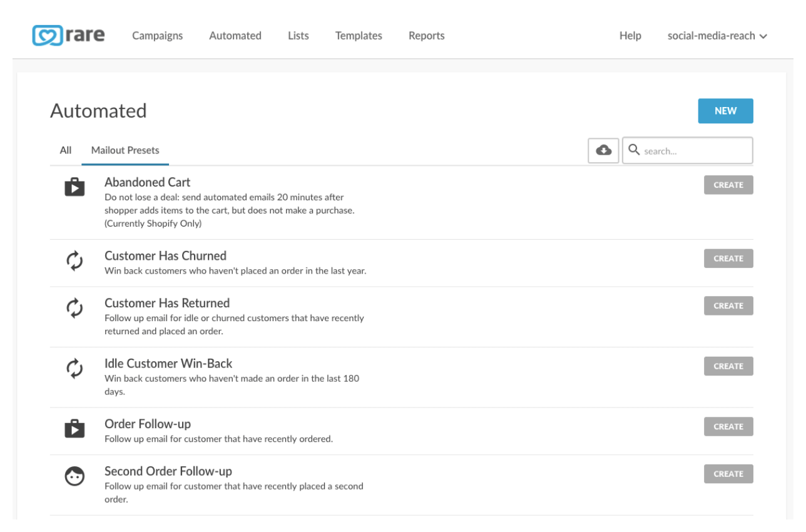Click the win-back description mentioning 180 days
Screen dimensions: 806x532
tap(232, 385)
